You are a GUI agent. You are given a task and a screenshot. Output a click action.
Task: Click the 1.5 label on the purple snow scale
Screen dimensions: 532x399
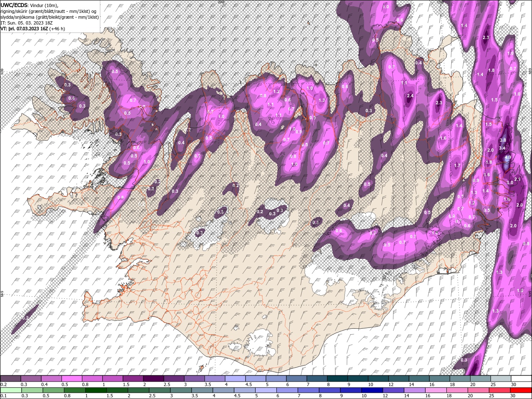(126, 384)
